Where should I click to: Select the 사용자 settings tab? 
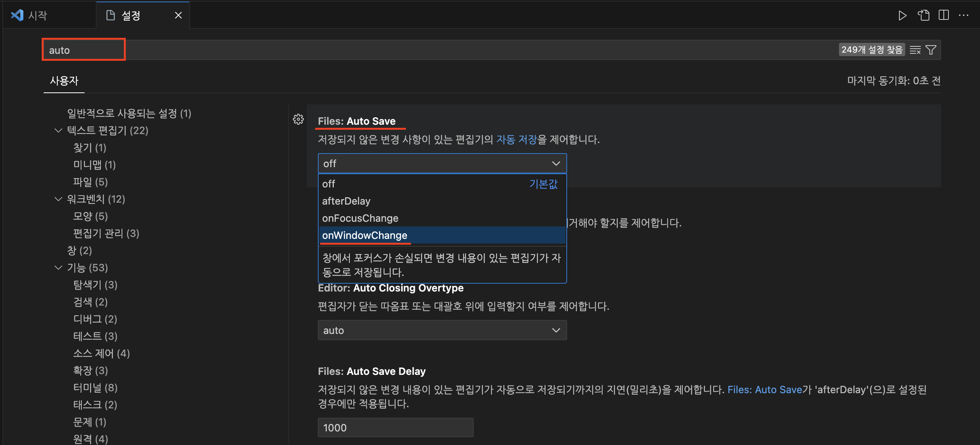coord(64,81)
